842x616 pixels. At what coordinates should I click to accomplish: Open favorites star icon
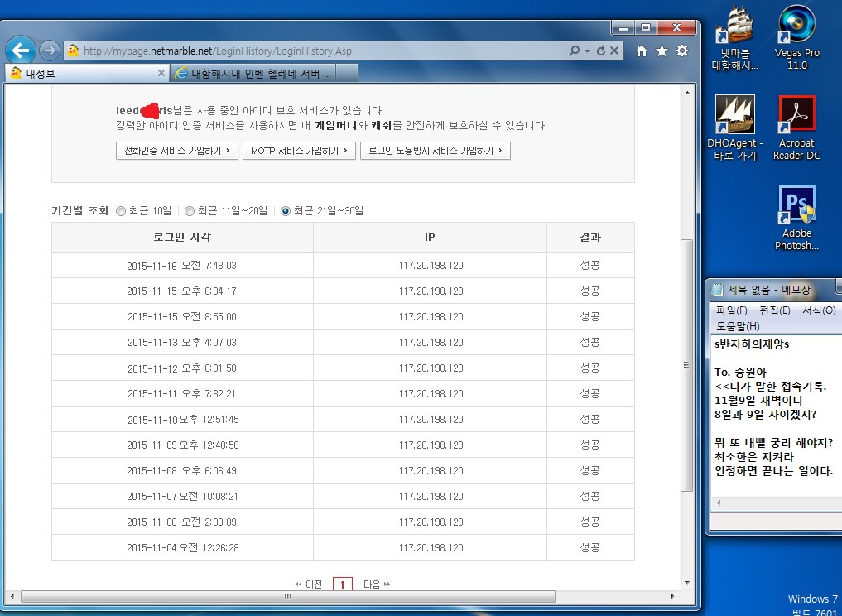pos(662,51)
